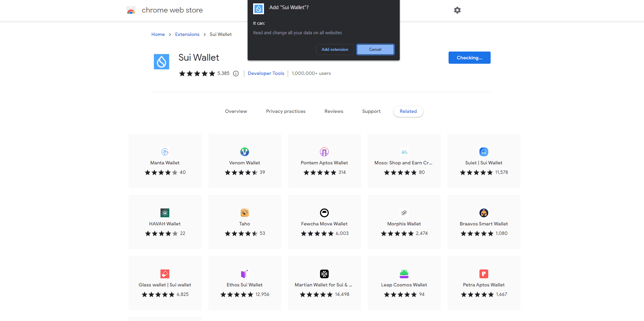
Task: Open the Developer Tools category link
Action: pos(266,73)
